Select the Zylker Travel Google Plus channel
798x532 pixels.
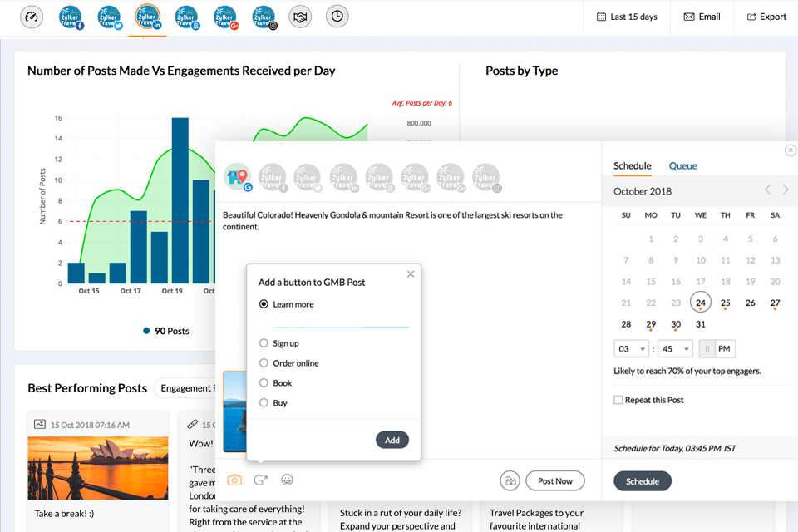[225, 17]
